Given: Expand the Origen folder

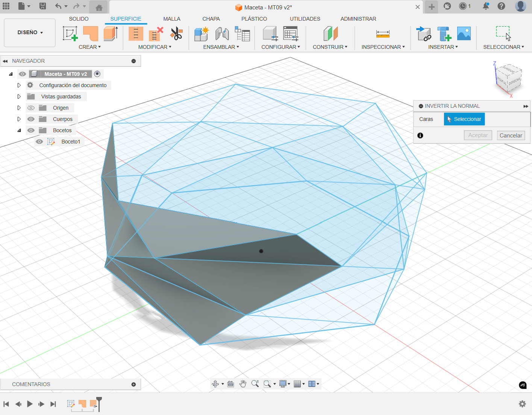Looking at the screenshot, I should pyautogui.click(x=19, y=108).
